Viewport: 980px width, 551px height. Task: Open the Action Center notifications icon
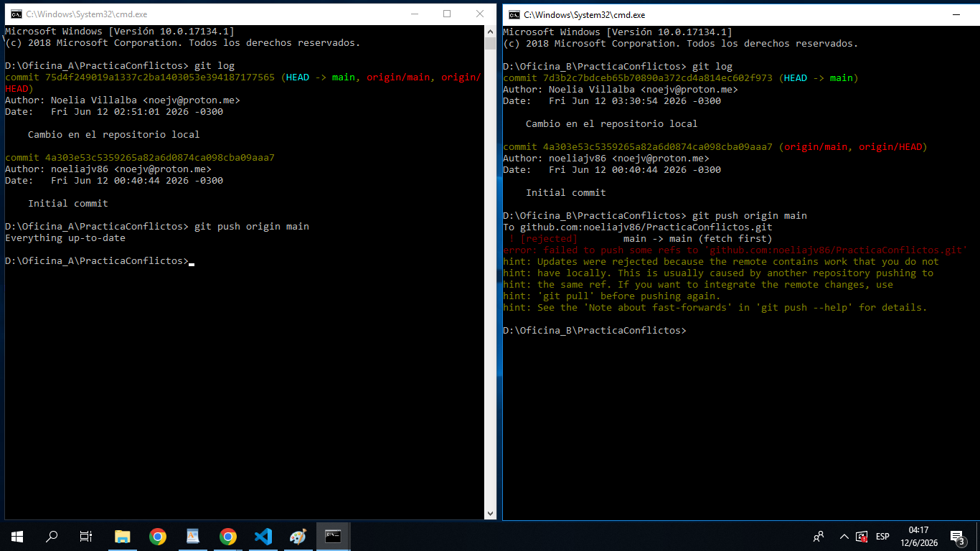[957, 536]
